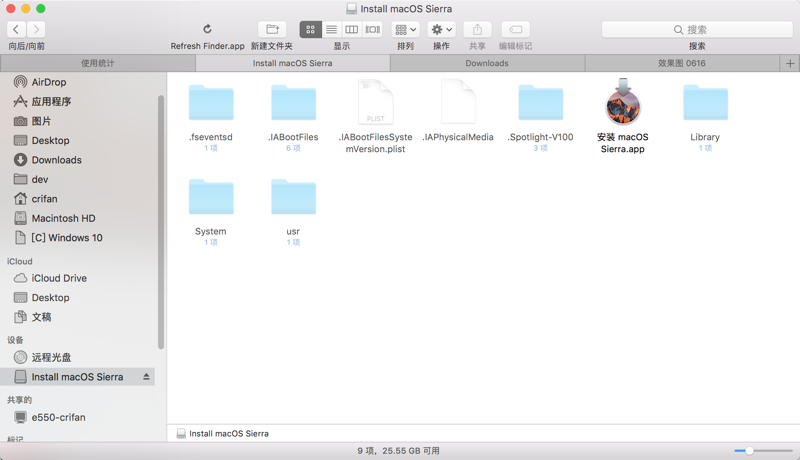The width and height of the screenshot is (800, 460).
Task: Click the window title proxy icon
Action: [352, 9]
